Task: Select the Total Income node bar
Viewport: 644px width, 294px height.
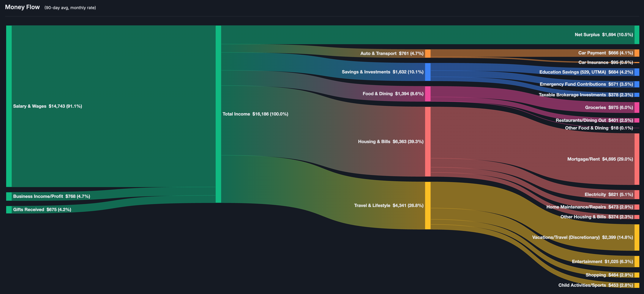Action: pos(218,114)
